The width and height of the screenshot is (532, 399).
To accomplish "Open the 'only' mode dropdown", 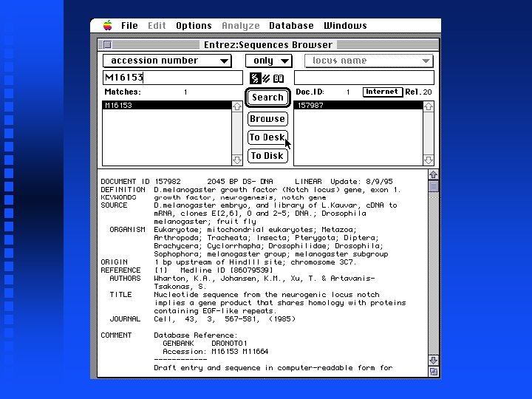I will 268,61.
